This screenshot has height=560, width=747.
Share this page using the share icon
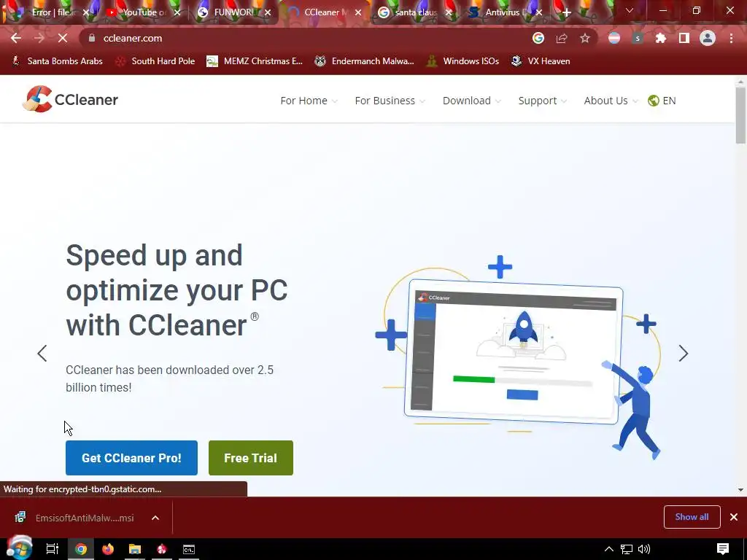[562, 38]
